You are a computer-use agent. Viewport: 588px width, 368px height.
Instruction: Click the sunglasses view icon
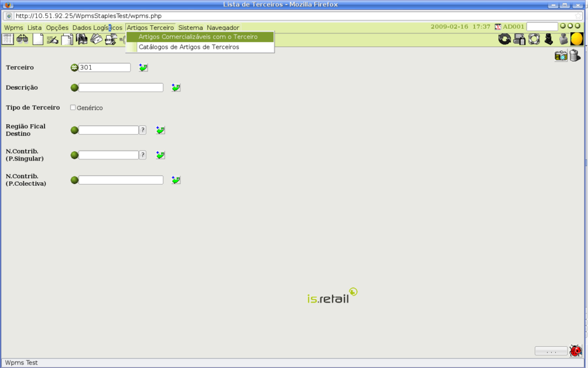point(22,39)
